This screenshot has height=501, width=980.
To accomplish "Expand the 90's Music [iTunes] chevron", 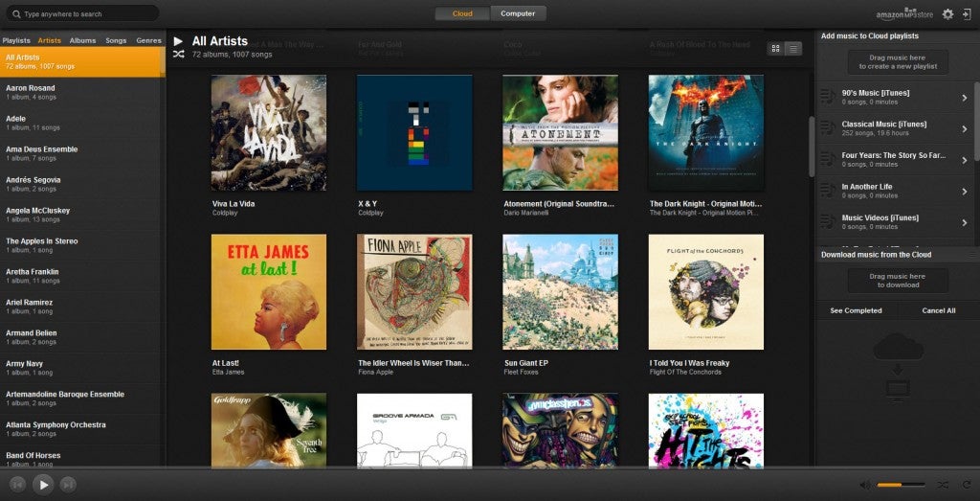I will pos(965,98).
